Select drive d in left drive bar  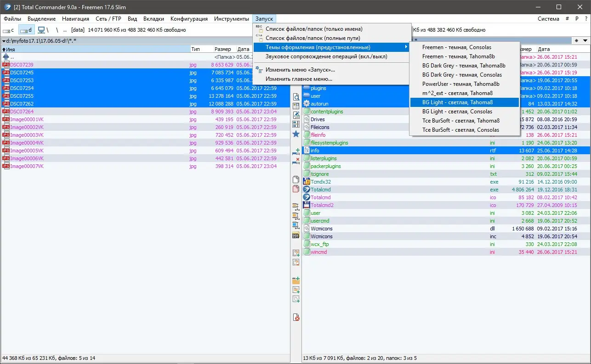click(26, 30)
